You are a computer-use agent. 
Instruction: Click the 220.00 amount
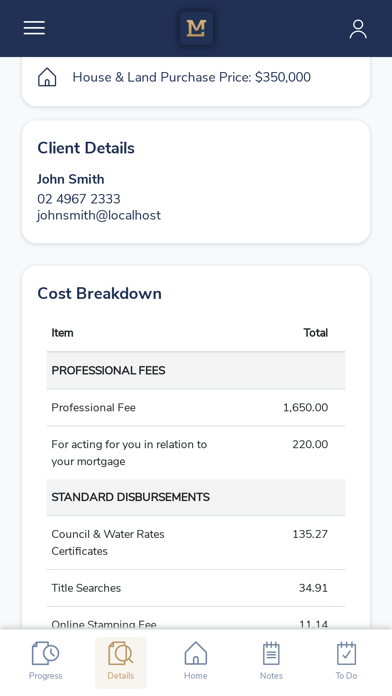310,444
